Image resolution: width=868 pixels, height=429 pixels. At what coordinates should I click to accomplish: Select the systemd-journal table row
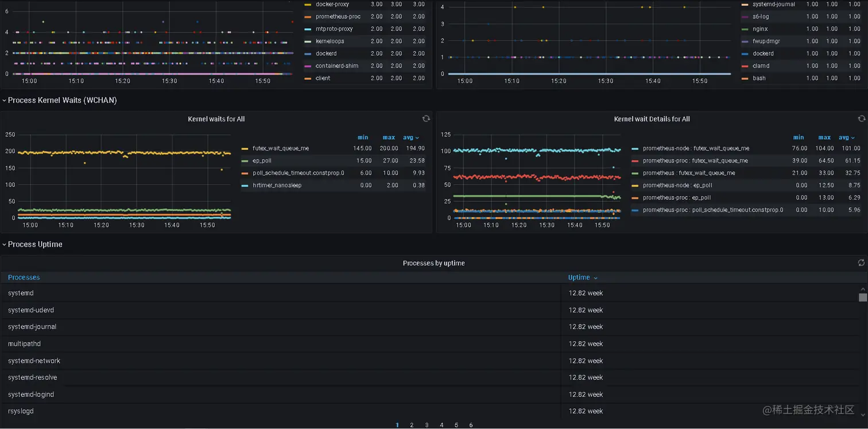(32, 327)
